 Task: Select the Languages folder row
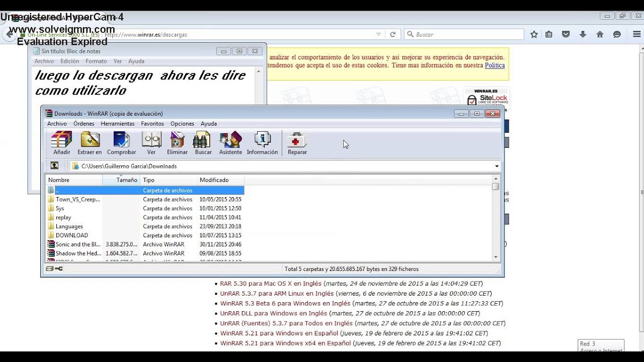[145, 226]
